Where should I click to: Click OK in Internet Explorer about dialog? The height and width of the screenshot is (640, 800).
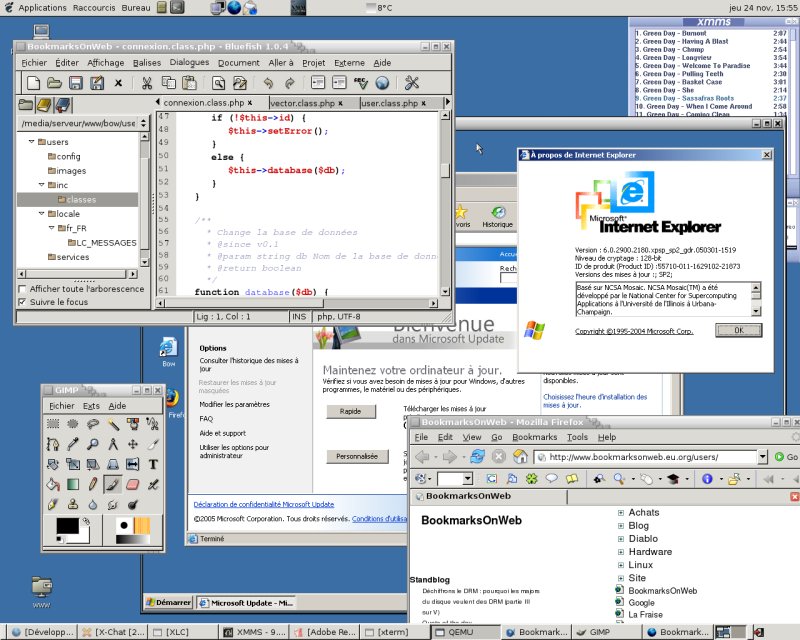738,330
